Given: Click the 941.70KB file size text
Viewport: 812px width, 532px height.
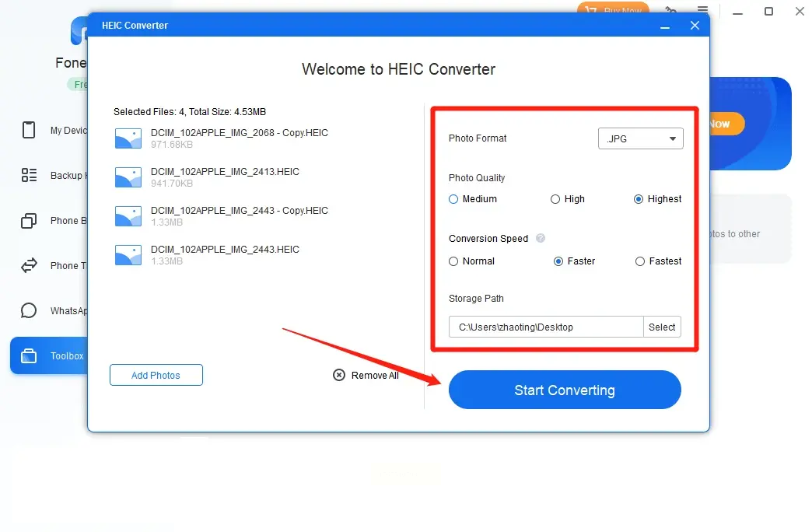Looking at the screenshot, I should (x=171, y=184).
